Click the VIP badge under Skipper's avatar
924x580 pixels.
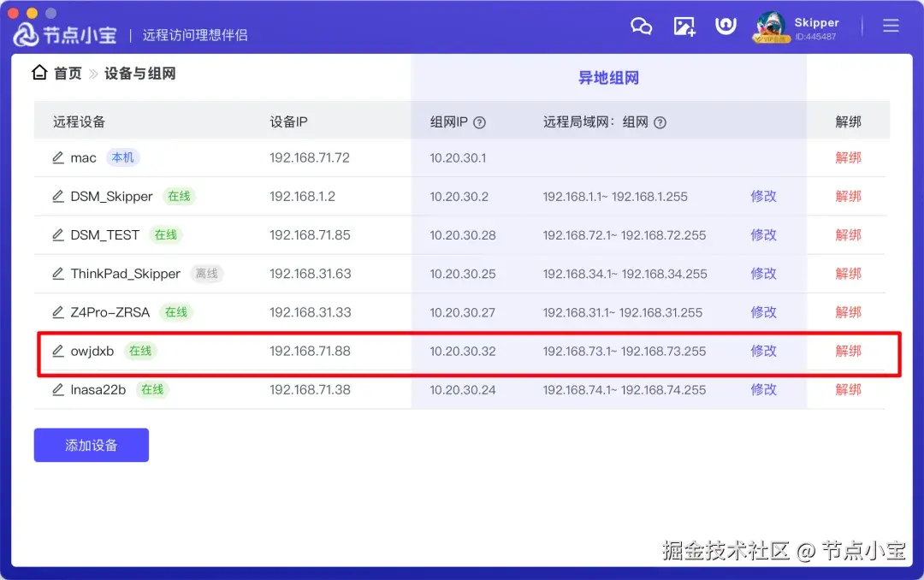click(771, 40)
